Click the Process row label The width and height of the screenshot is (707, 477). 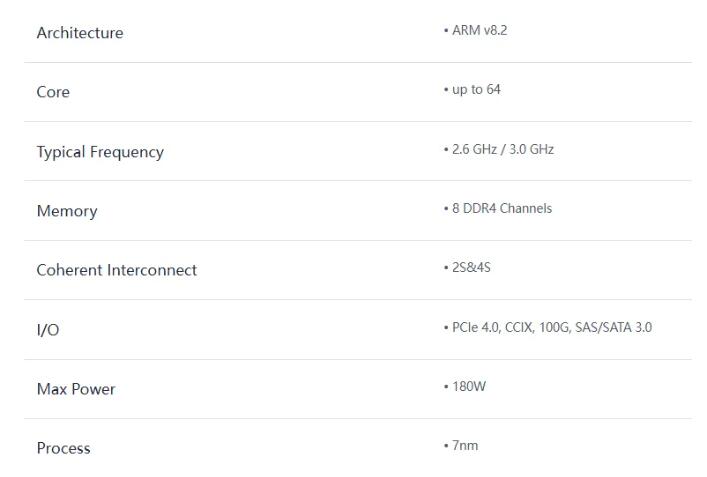tap(63, 448)
